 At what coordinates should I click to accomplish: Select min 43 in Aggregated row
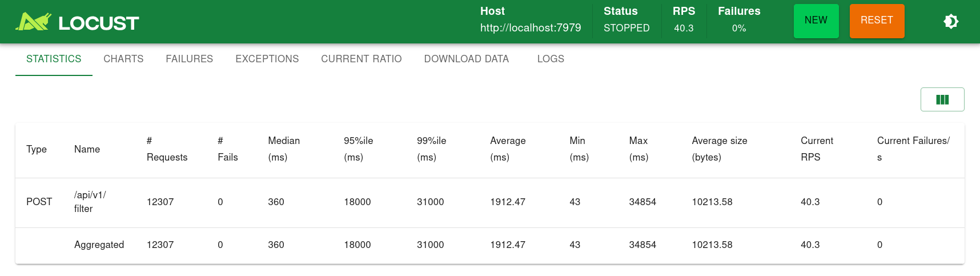tap(575, 245)
